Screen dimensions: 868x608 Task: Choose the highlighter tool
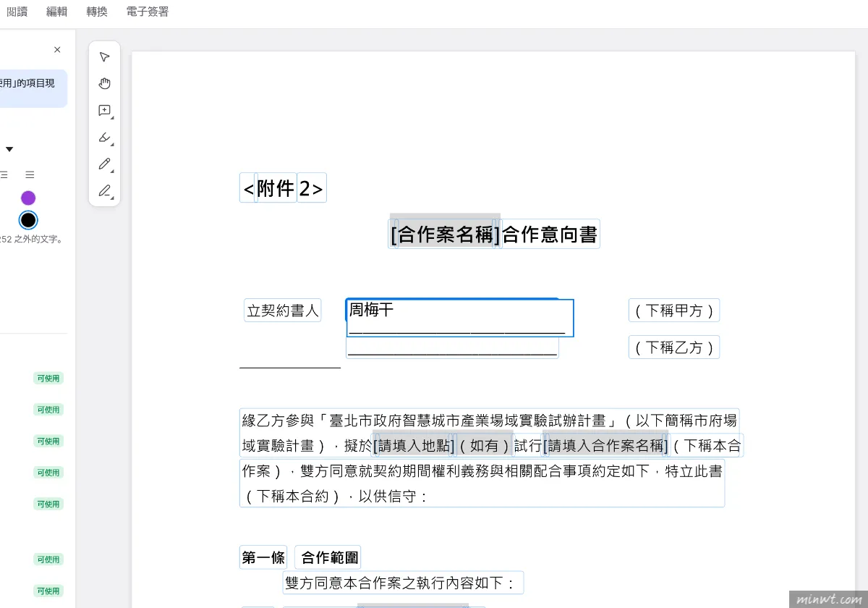[104, 138]
